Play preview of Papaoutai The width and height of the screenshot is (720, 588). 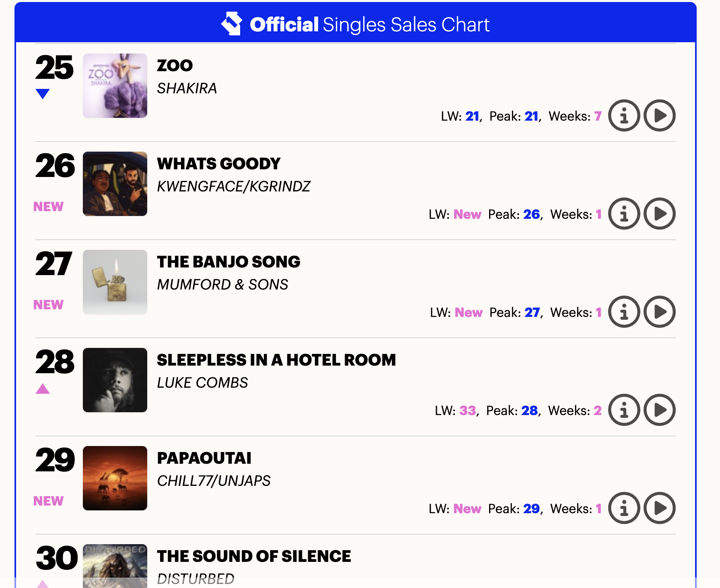[x=659, y=508]
